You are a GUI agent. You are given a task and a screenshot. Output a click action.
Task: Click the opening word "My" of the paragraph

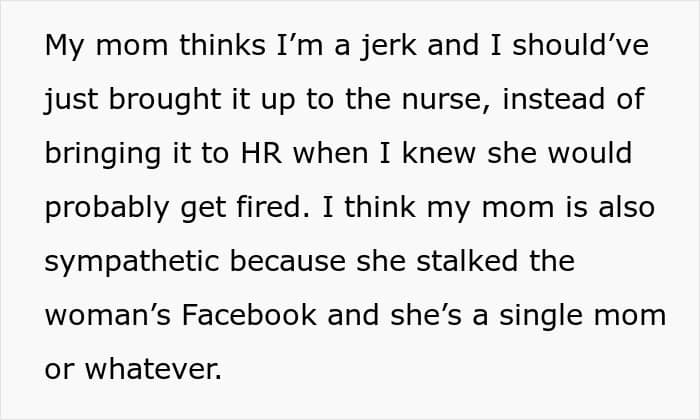point(65,47)
